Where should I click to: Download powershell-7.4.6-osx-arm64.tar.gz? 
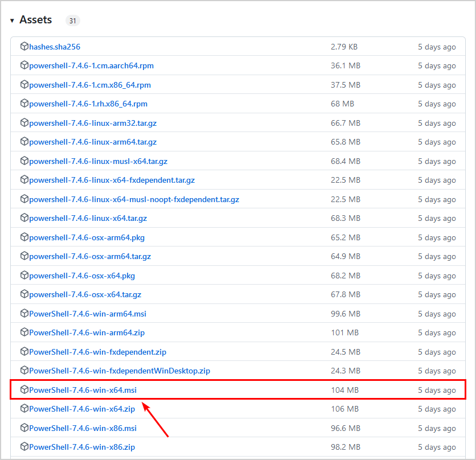pyautogui.click(x=90, y=257)
